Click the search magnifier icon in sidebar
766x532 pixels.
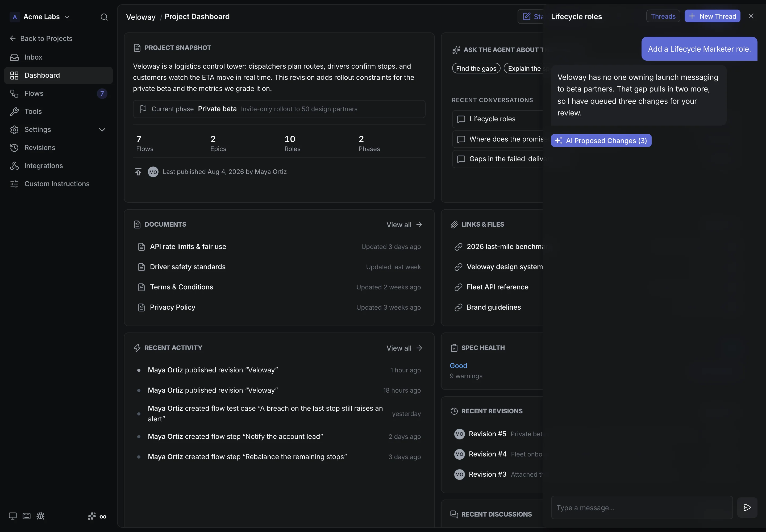pos(104,17)
